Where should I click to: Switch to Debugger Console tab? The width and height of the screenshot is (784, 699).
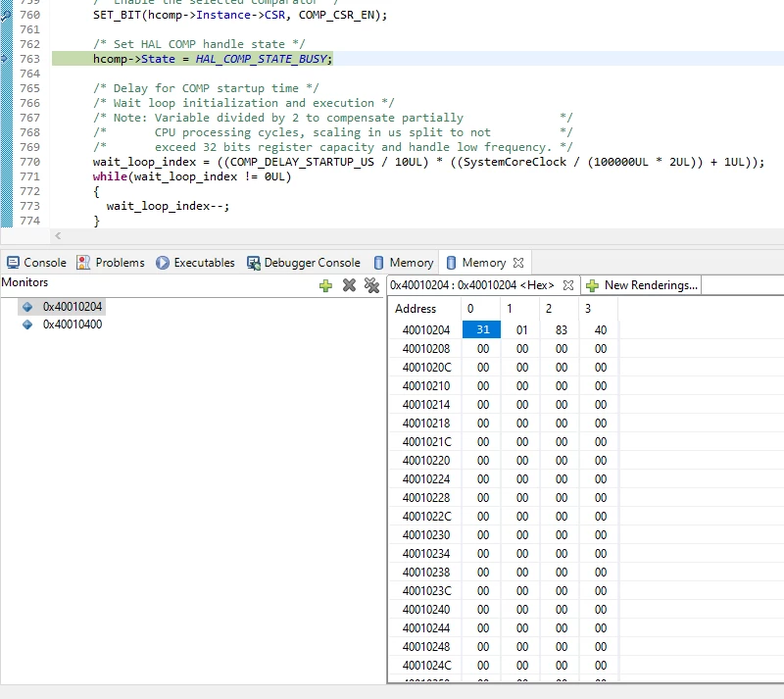point(304,262)
